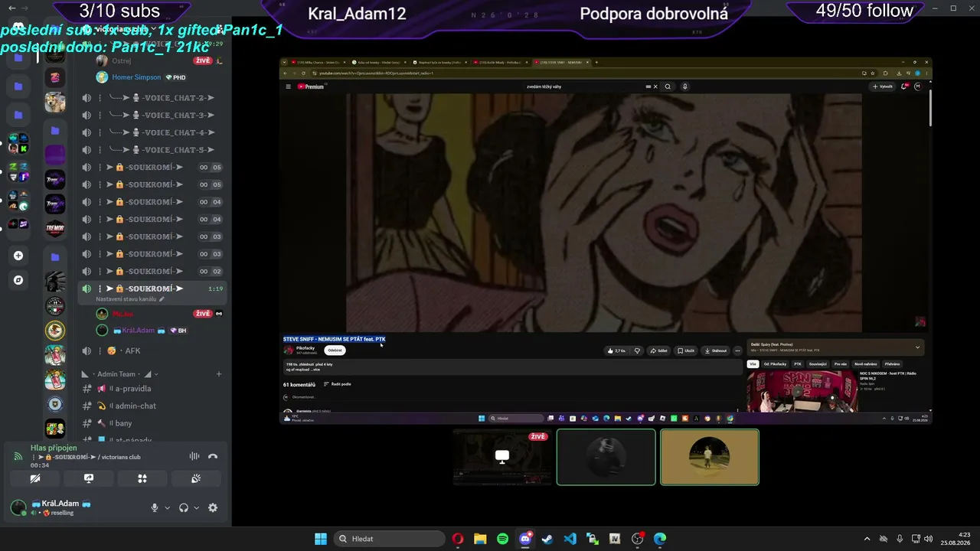Image resolution: width=980 pixels, height=551 pixels.
Task: Open File Explorer from the taskbar
Action: [x=480, y=539]
